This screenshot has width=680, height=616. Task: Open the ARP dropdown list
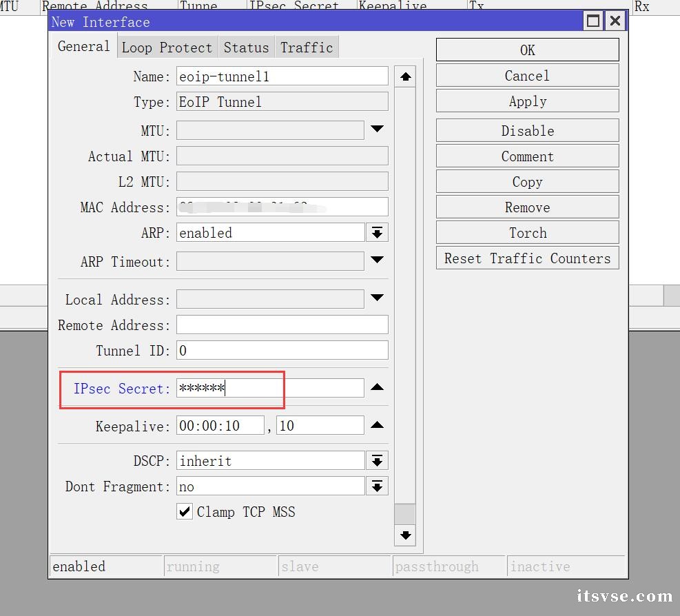[x=377, y=233]
